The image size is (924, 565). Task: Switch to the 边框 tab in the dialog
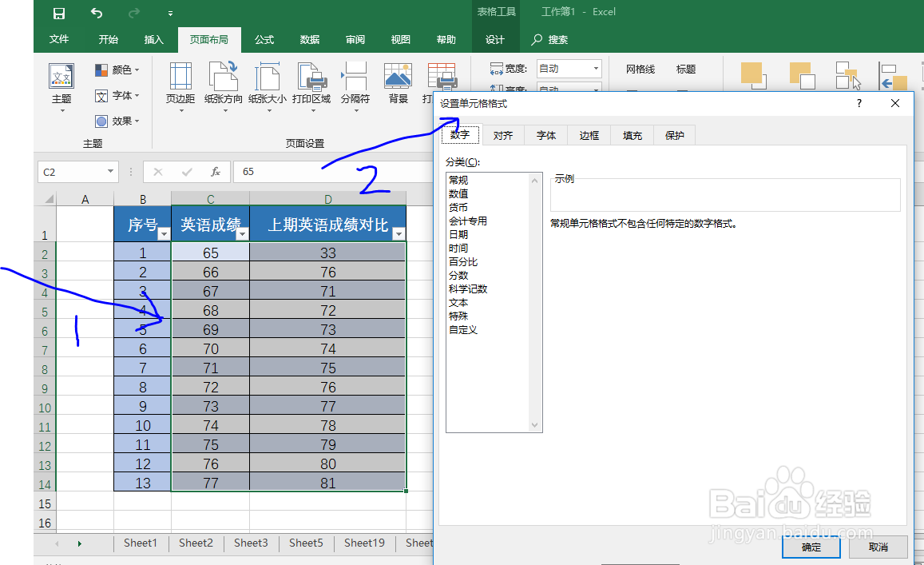coord(589,134)
